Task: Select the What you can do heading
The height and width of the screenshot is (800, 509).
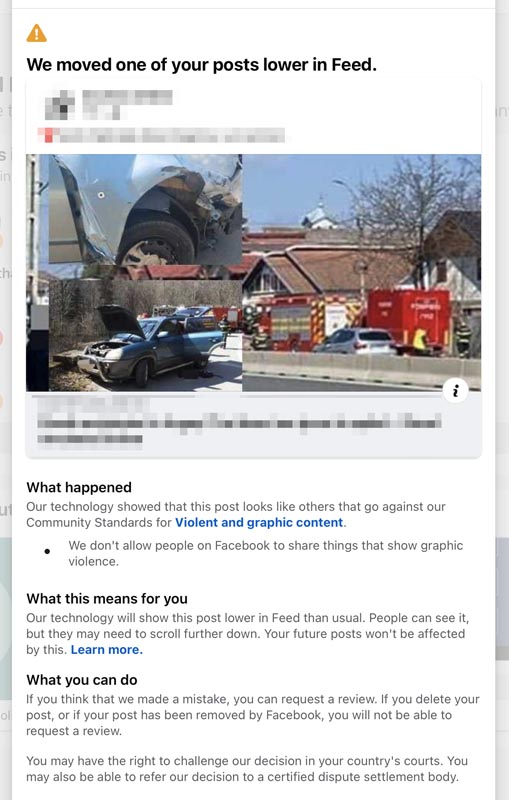Action: point(82,680)
